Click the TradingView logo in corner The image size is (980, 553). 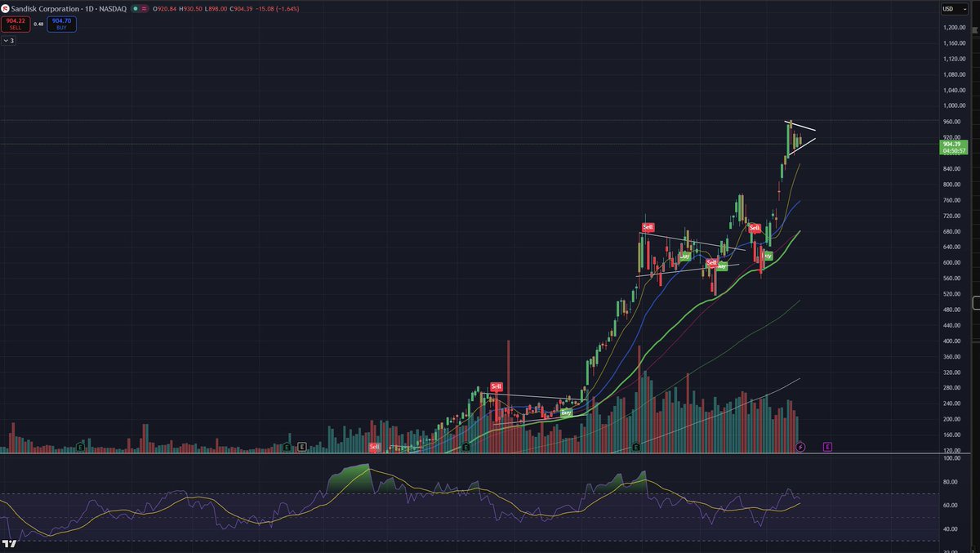point(10,543)
